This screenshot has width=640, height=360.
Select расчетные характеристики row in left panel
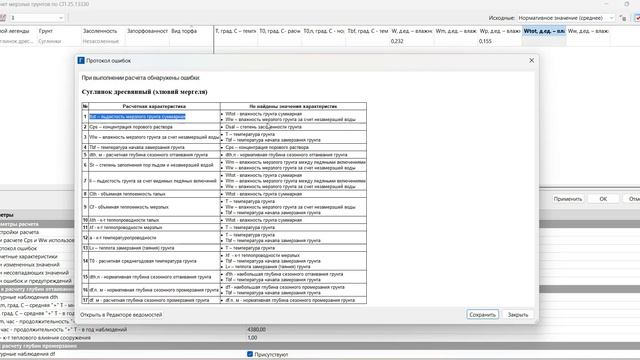(x=29, y=256)
